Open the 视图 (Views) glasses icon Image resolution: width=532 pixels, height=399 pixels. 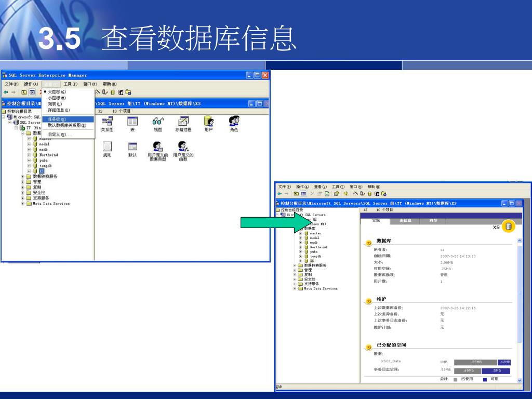[158, 124]
